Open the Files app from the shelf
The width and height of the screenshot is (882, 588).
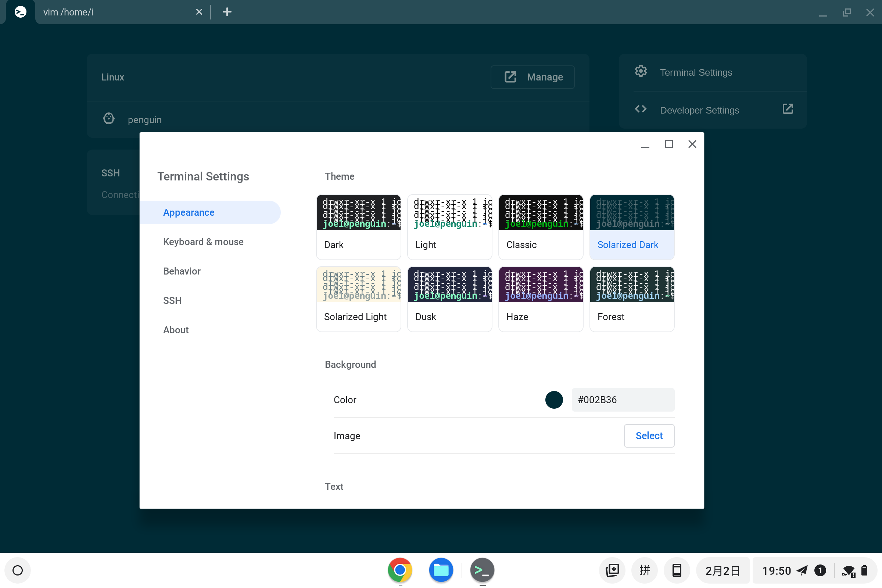(441, 570)
